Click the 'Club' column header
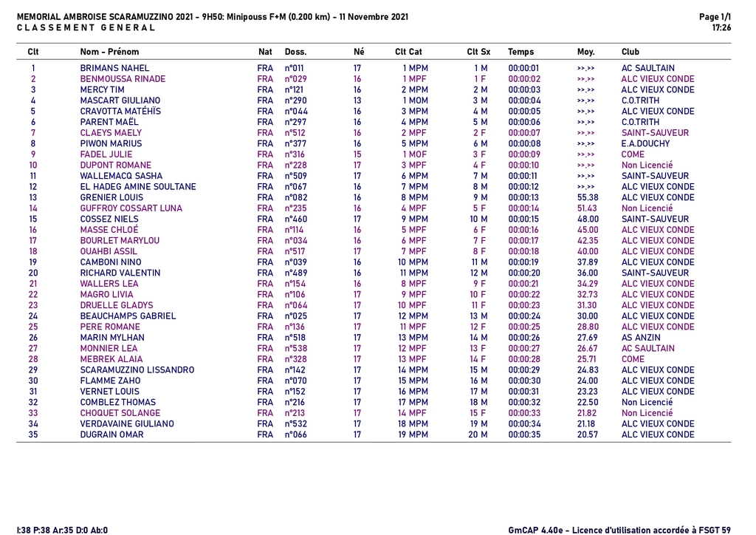This screenshot has height=535, width=756. pyautogui.click(x=630, y=52)
